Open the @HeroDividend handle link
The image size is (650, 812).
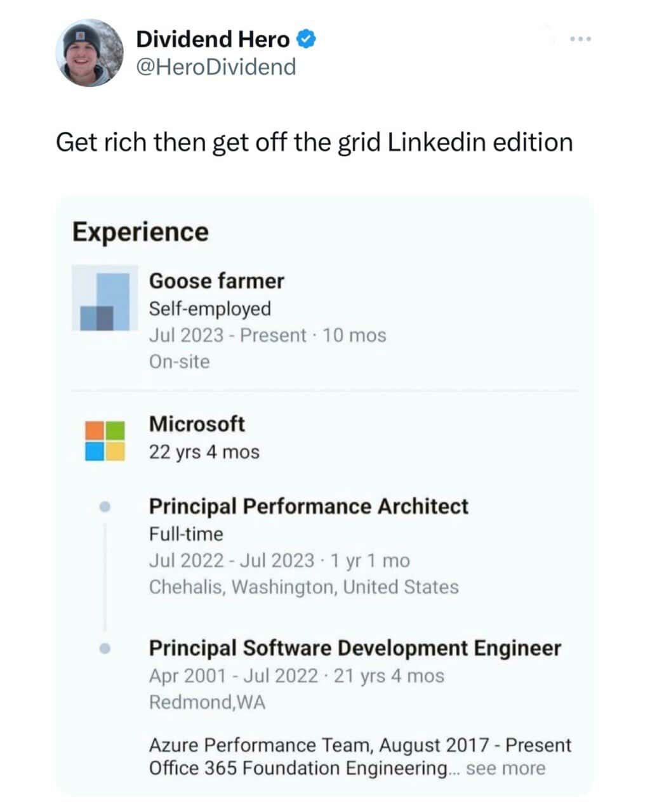click(216, 67)
